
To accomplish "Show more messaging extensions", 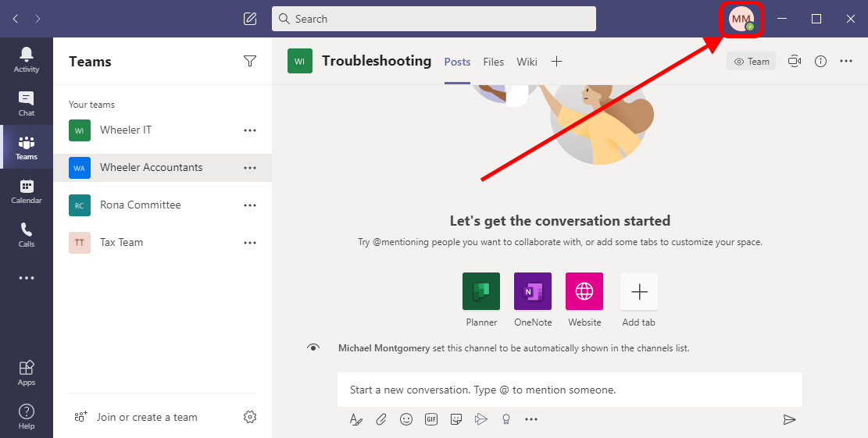I will tap(530, 420).
